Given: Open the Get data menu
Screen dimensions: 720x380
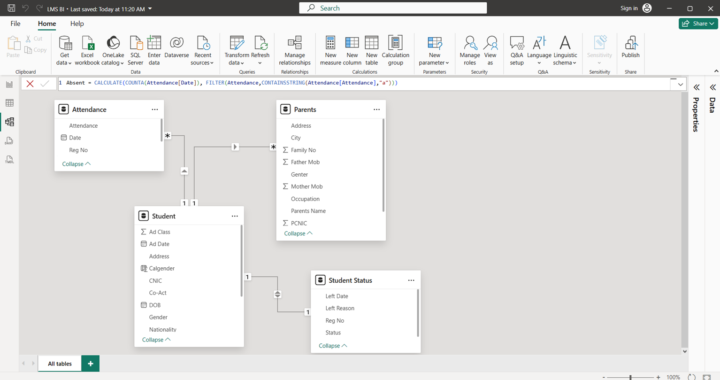Looking at the screenshot, I should 64,50.
